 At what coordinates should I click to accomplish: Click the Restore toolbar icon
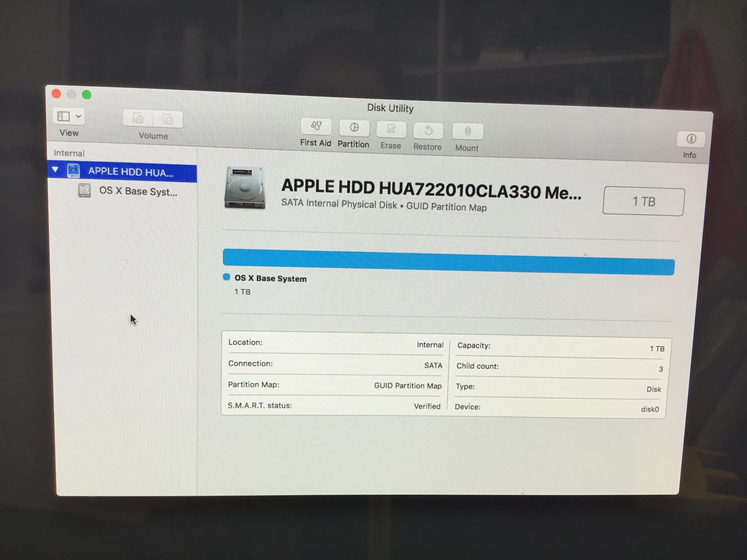pos(428,131)
